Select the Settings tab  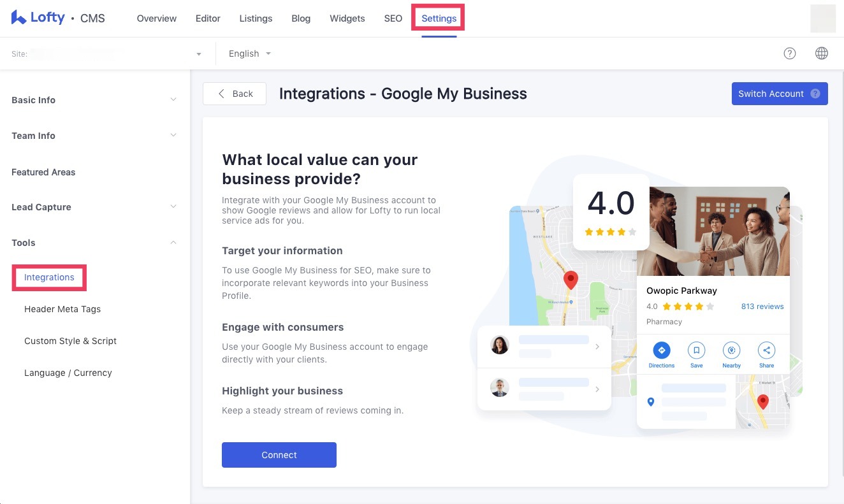(x=439, y=18)
